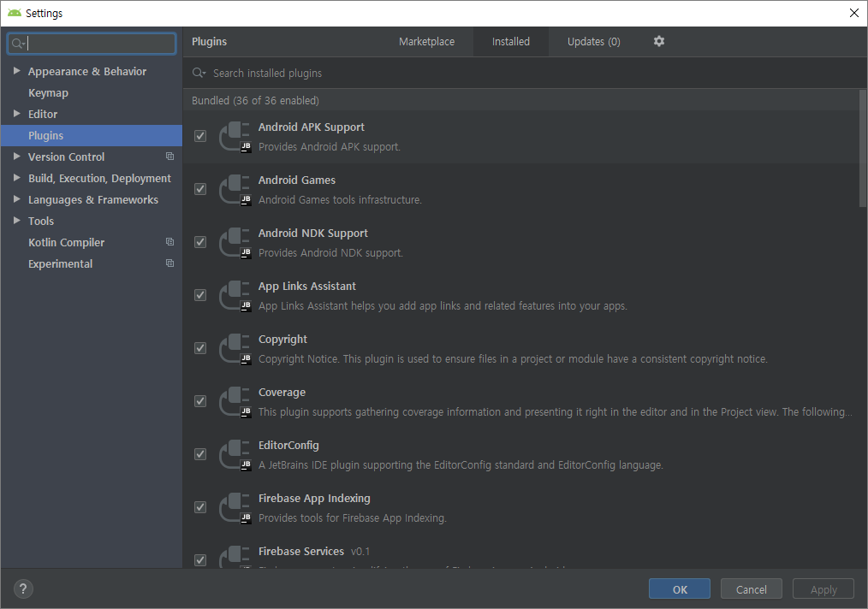Click the Coverage plugin icon
The image size is (868, 609).
tap(235, 402)
